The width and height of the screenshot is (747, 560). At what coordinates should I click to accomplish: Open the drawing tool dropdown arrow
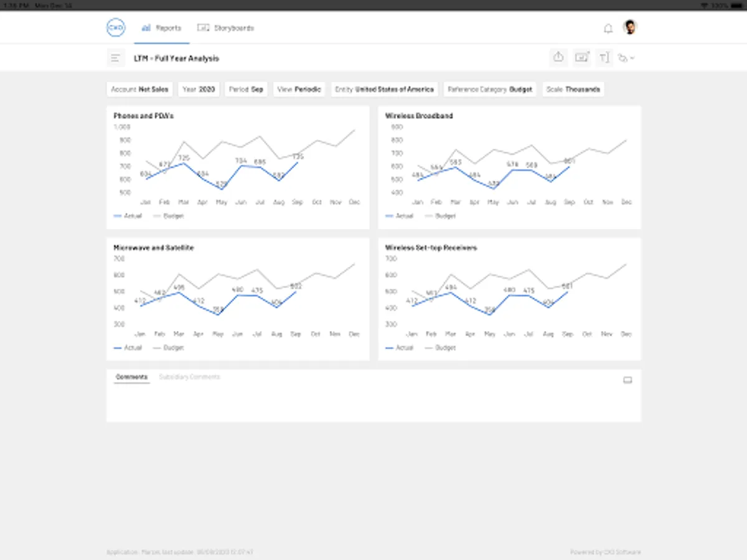pos(632,58)
